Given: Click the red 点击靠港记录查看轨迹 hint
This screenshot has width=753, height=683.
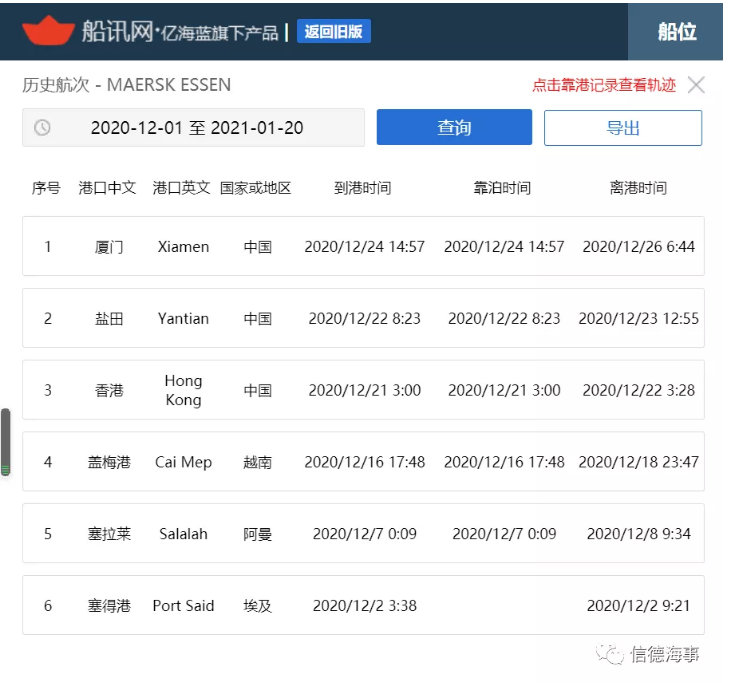Looking at the screenshot, I should click(603, 85).
